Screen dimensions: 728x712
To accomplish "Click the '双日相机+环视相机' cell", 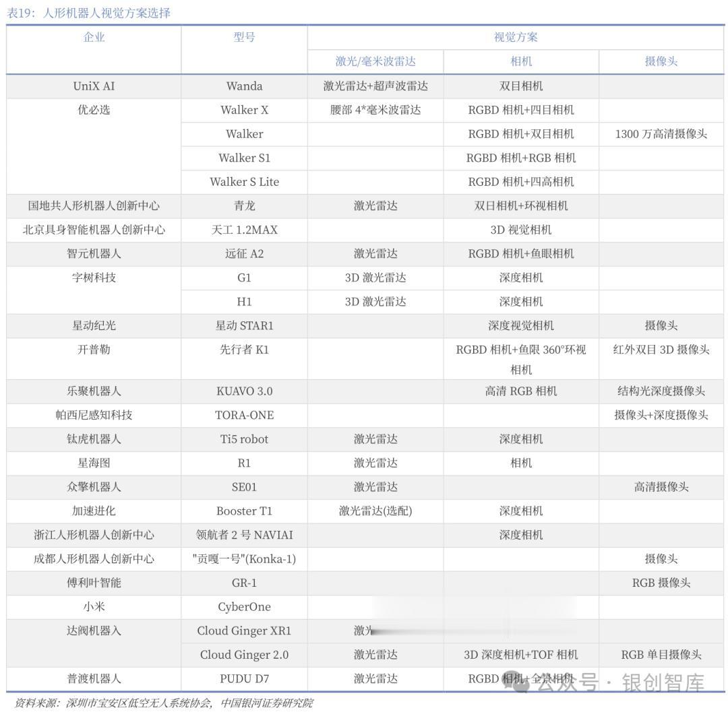I will 521,205.
